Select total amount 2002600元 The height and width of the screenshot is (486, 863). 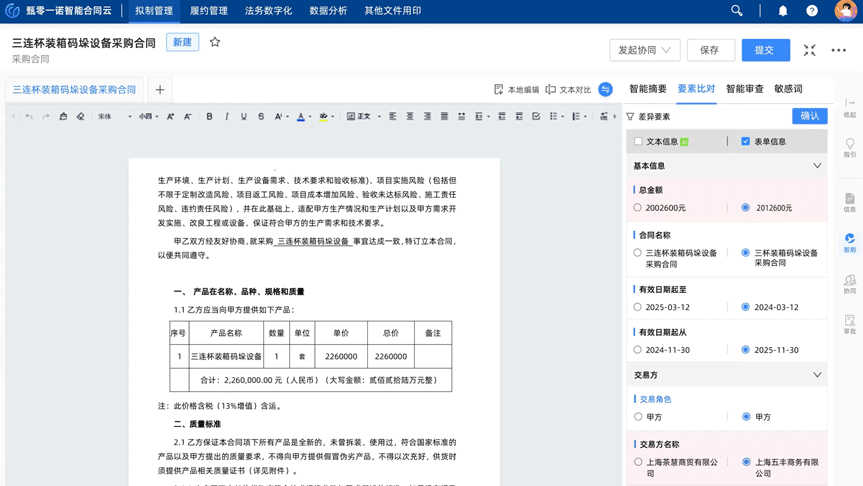(x=637, y=207)
